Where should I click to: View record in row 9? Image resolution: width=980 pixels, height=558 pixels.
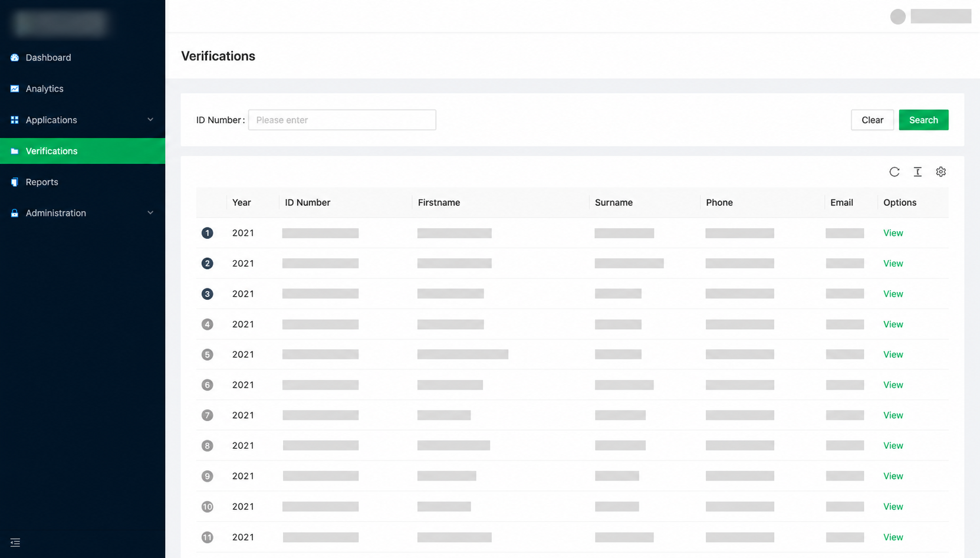[893, 476]
